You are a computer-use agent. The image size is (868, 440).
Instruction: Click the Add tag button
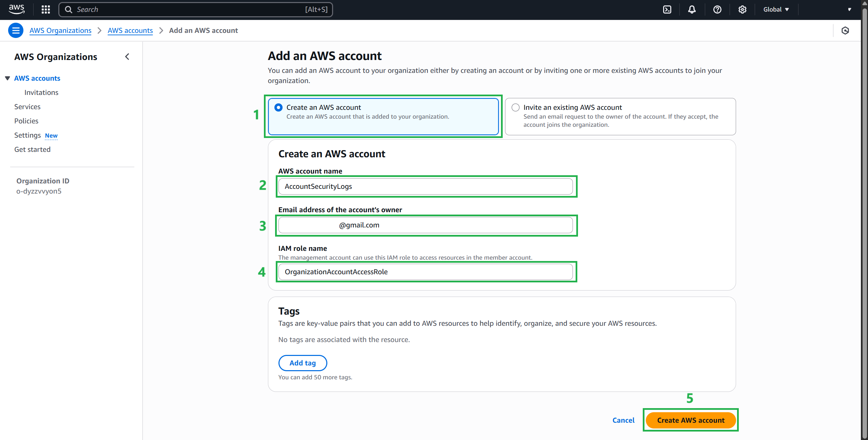302,363
